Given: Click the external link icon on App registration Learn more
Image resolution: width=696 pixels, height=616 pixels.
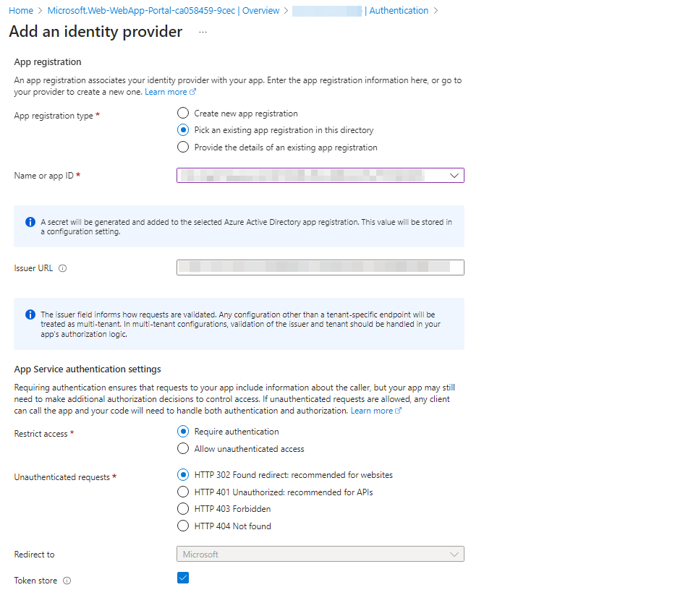Looking at the screenshot, I should [x=191, y=91].
